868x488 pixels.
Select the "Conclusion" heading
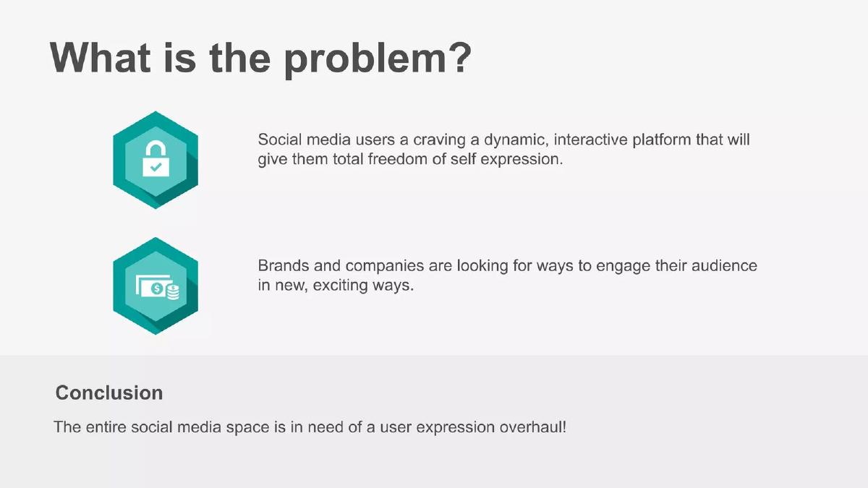pyautogui.click(x=109, y=393)
